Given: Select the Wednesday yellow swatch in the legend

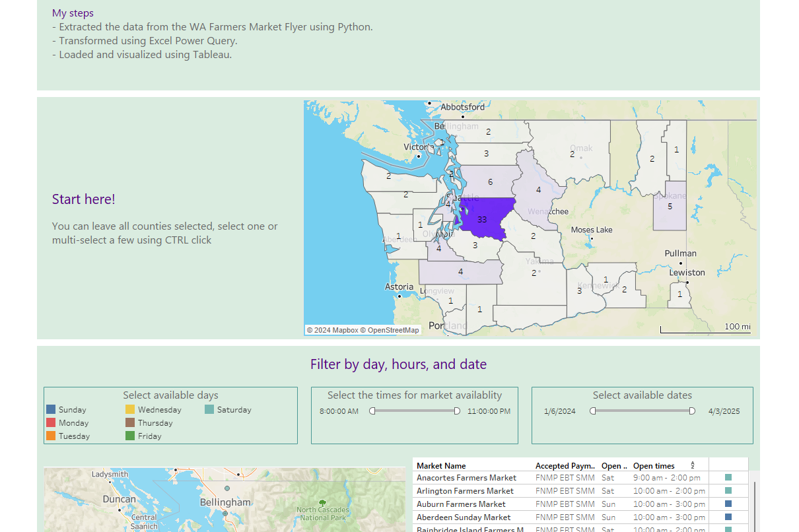Looking at the screenshot, I should coord(130,410).
